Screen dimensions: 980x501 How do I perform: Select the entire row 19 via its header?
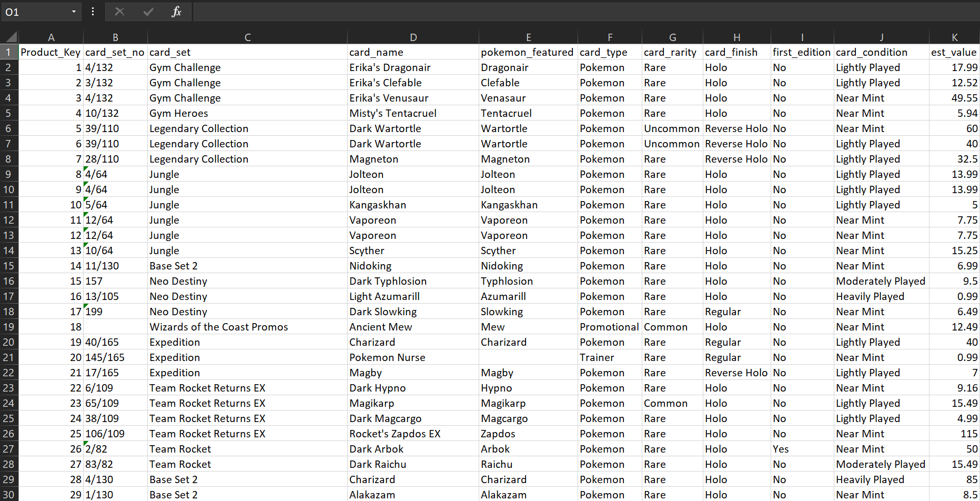pos(8,327)
